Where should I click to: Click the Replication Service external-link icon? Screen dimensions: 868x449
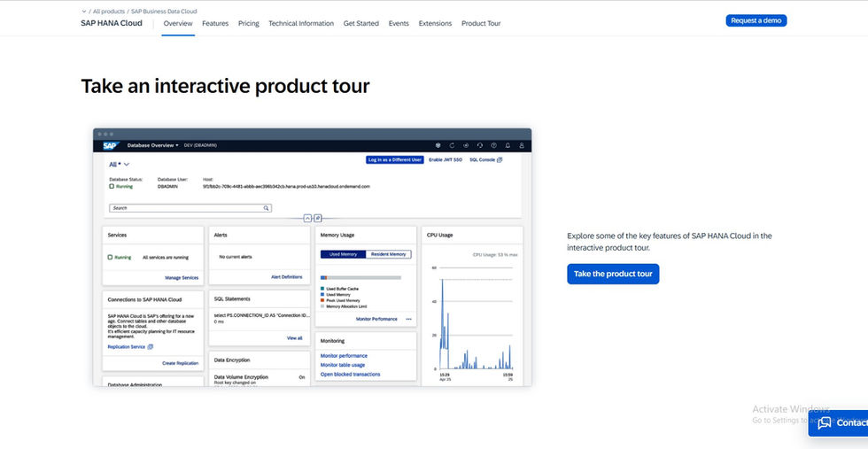[x=151, y=347]
